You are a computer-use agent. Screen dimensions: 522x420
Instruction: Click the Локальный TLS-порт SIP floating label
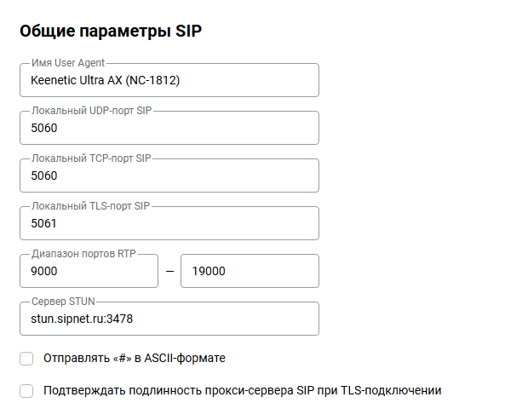90,206
